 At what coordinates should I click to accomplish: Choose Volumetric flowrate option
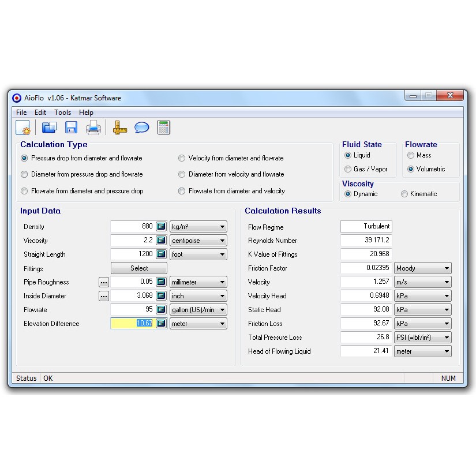click(x=426, y=169)
